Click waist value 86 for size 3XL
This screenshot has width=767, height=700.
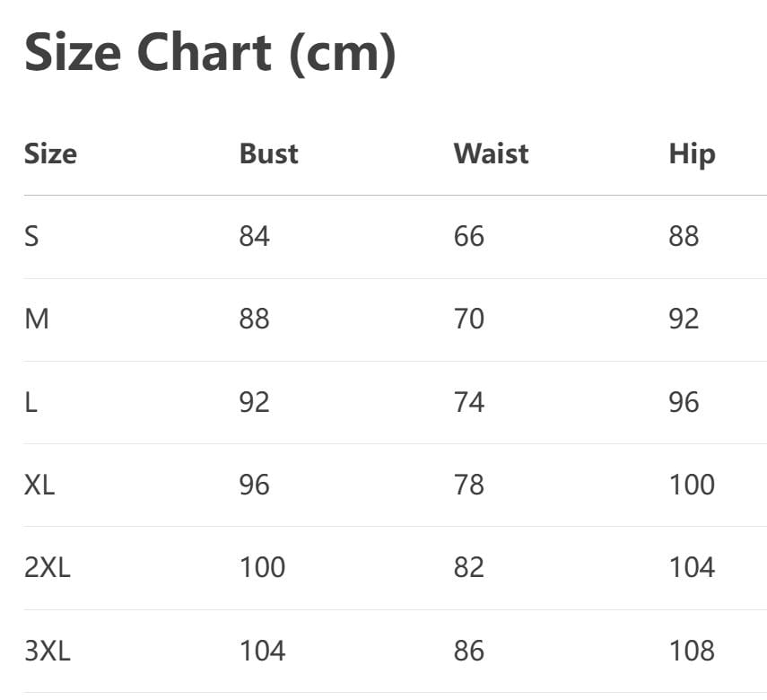click(468, 650)
